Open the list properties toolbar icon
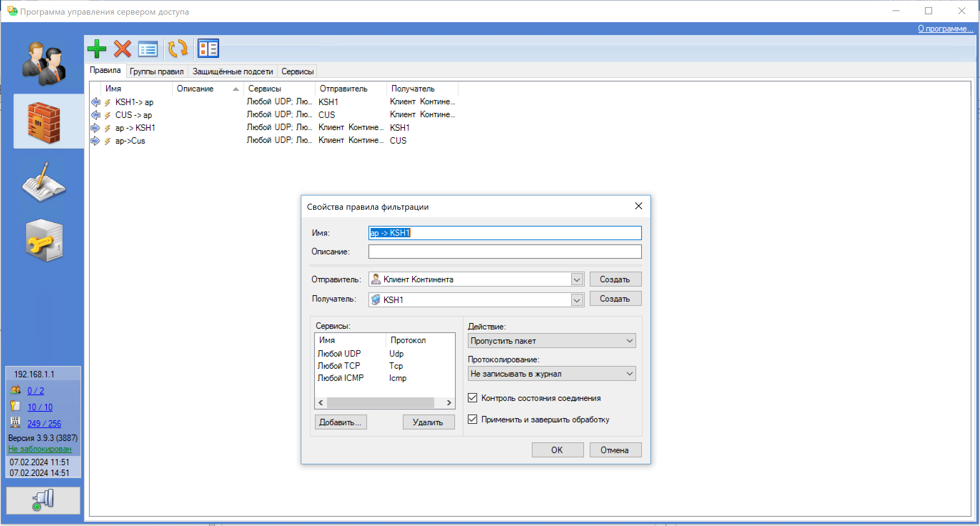 148,49
